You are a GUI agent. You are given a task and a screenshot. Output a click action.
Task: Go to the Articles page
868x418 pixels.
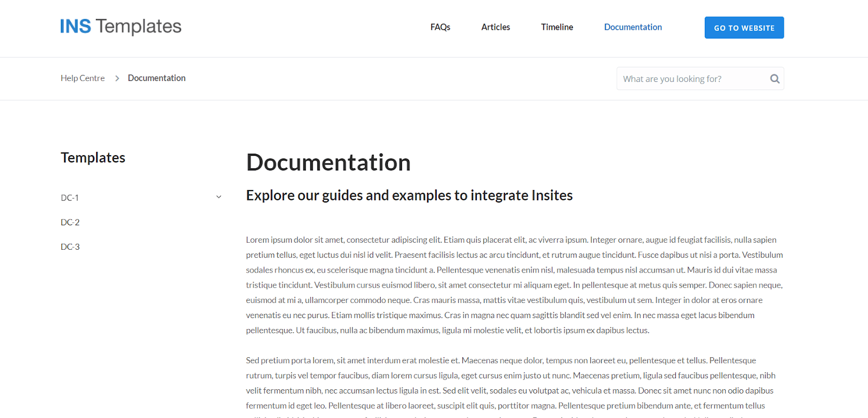pyautogui.click(x=495, y=27)
